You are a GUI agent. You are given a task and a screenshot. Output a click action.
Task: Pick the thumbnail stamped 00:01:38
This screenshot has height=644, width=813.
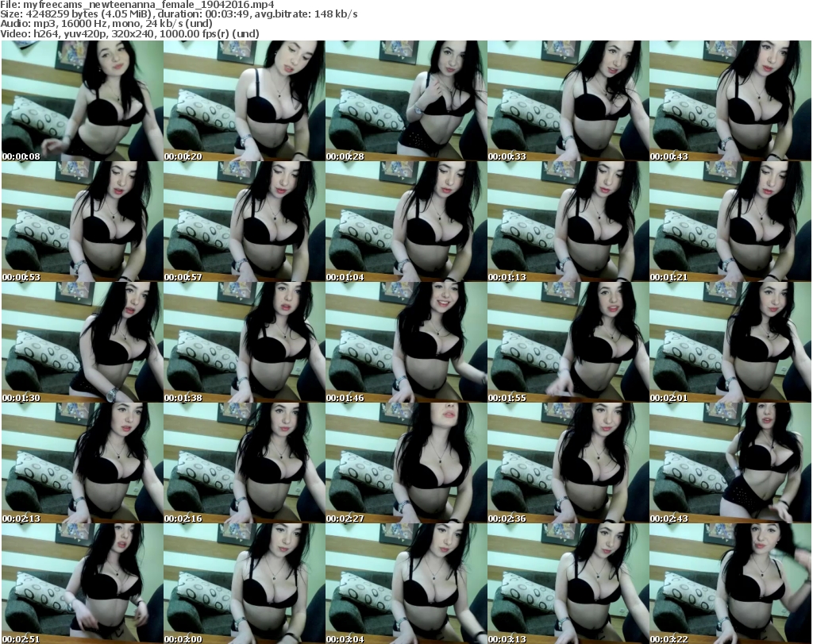point(245,342)
